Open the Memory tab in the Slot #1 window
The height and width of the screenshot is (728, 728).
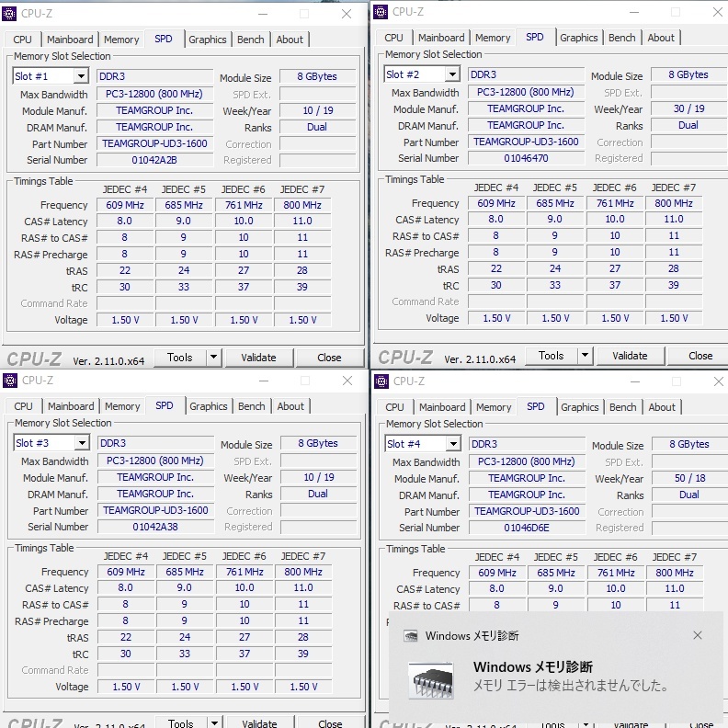121,40
